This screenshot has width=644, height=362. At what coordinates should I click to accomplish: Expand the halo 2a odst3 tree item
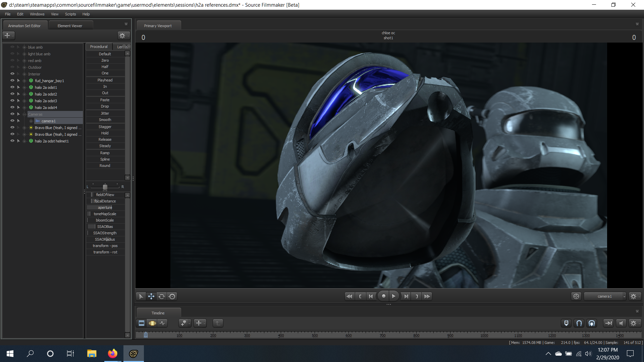(x=24, y=101)
